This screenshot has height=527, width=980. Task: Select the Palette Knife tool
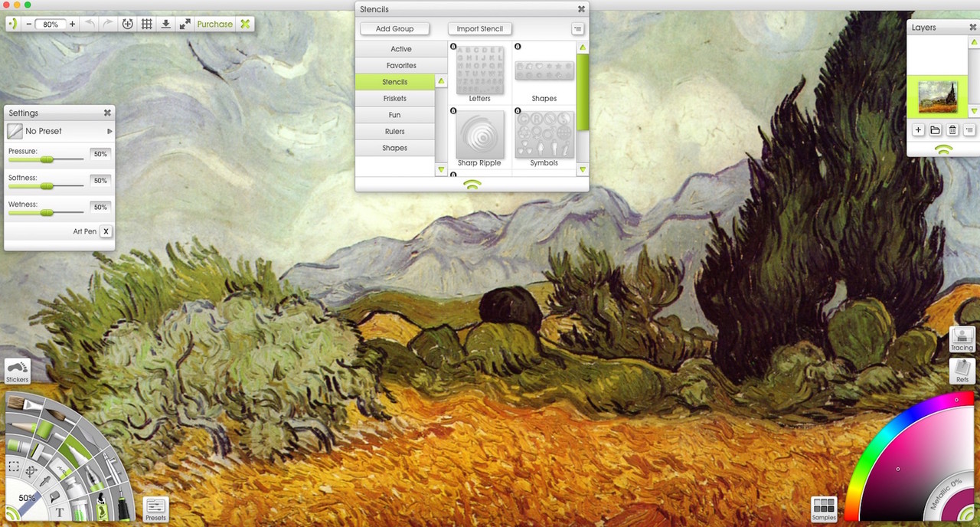[89, 435]
